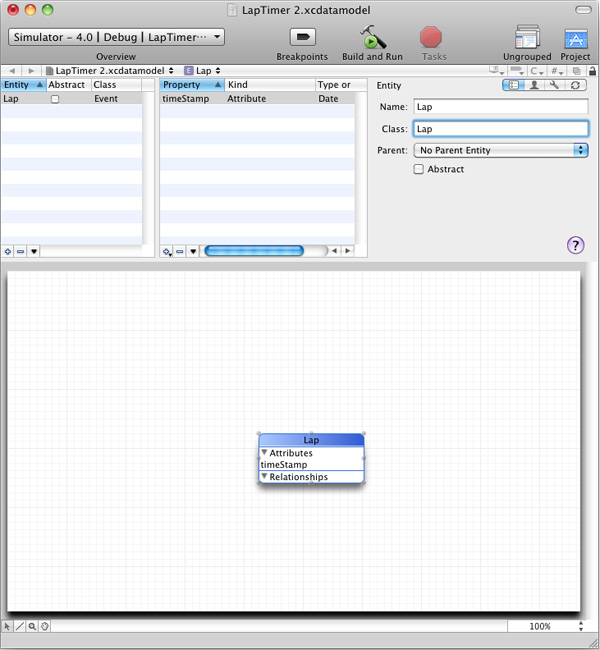
Task: Open entity list view options dropdown arrow
Action: pyautogui.click(x=34, y=251)
